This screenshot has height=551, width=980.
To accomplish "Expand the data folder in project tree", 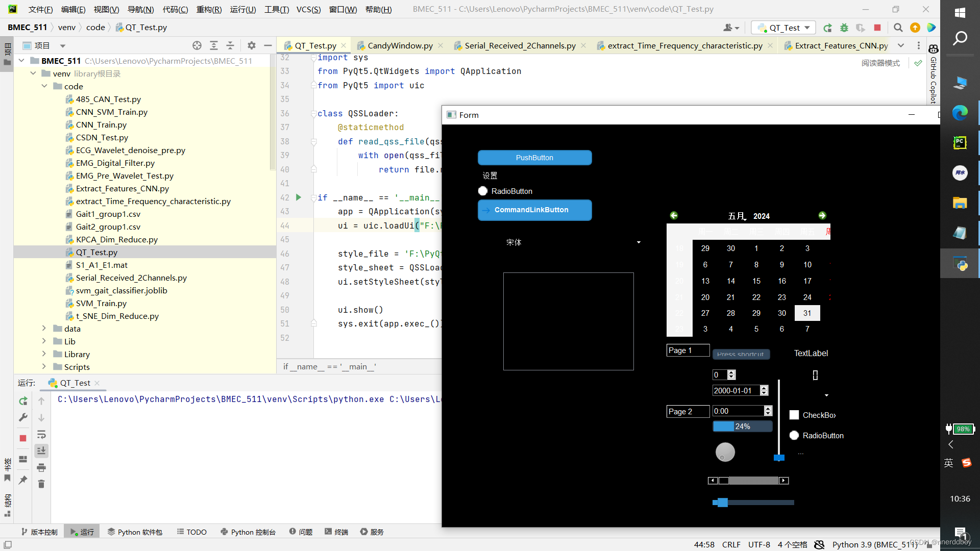I will [44, 329].
